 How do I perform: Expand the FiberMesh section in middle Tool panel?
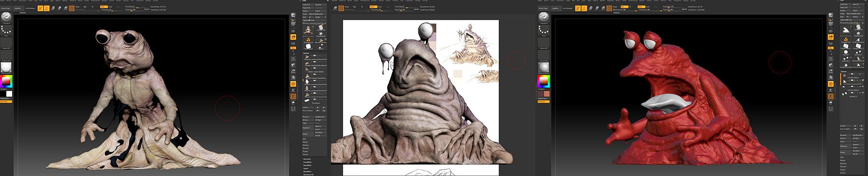click(x=307, y=171)
